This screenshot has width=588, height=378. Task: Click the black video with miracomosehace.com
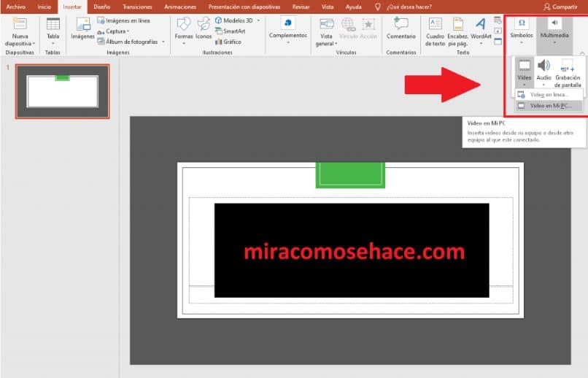click(x=352, y=250)
